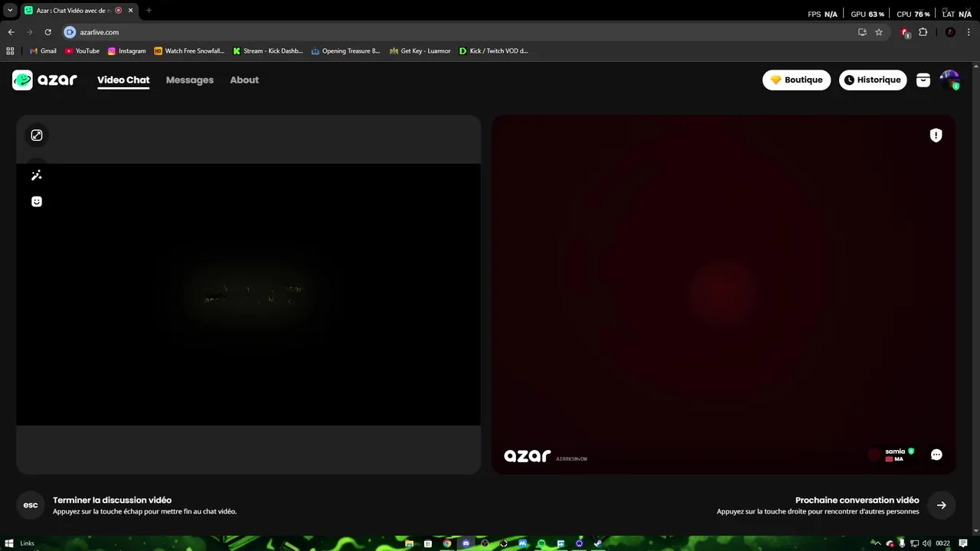Open the YouTube bookmark
Screen dimensions: 980x551
pyautogui.click(x=82, y=51)
